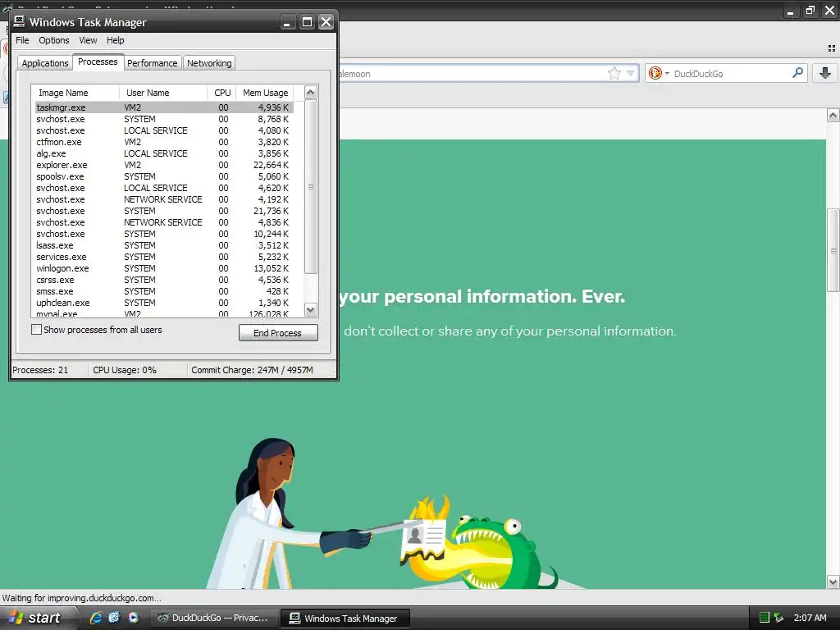This screenshot has width=840, height=630.
Task: Click process list scroll up arrow
Action: click(x=310, y=92)
